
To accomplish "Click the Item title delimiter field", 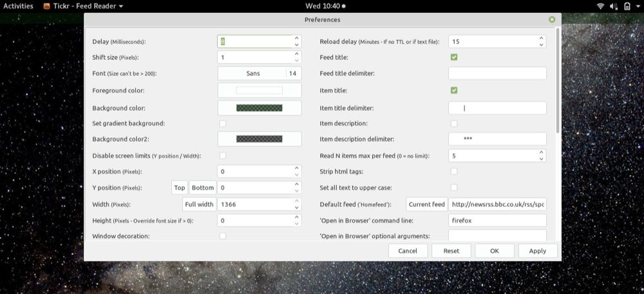I will click(497, 108).
